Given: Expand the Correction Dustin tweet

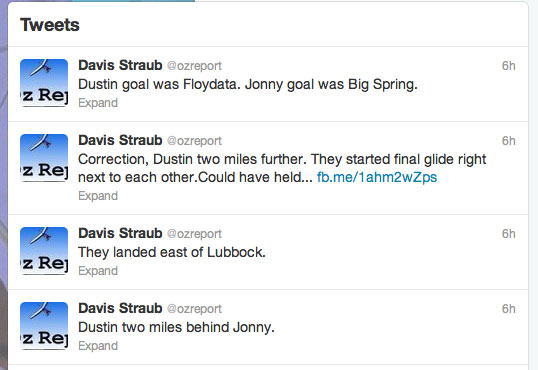Looking at the screenshot, I should 98,196.
